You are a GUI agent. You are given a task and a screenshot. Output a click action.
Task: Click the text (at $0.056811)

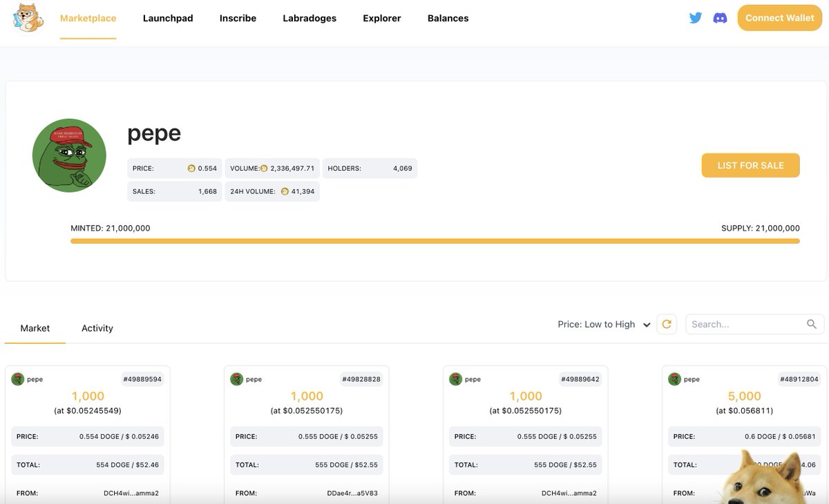click(x=745, y=411)
